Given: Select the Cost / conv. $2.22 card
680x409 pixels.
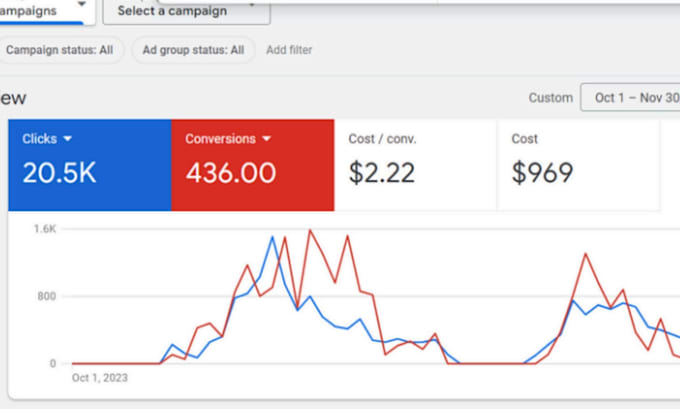Looking at the screenshot, I should tap(415, 165).
